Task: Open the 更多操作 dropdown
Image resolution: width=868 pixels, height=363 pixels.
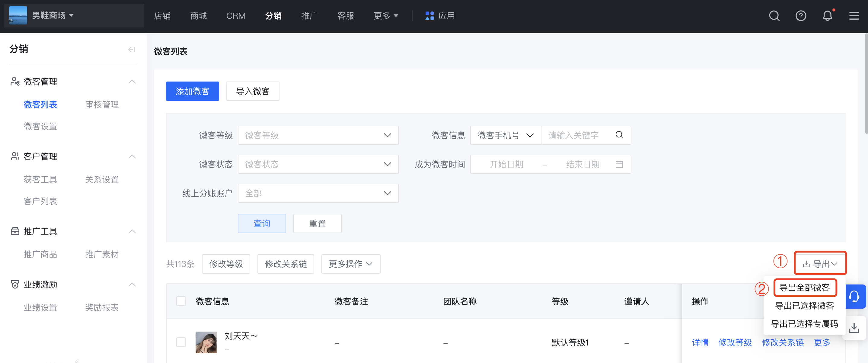Action: point(351,264)
